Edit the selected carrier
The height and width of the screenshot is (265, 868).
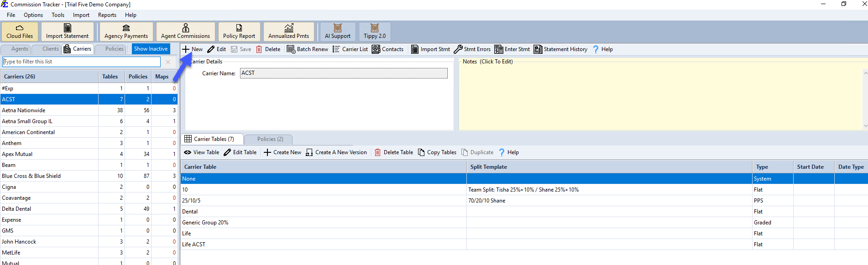coord(217,49)
